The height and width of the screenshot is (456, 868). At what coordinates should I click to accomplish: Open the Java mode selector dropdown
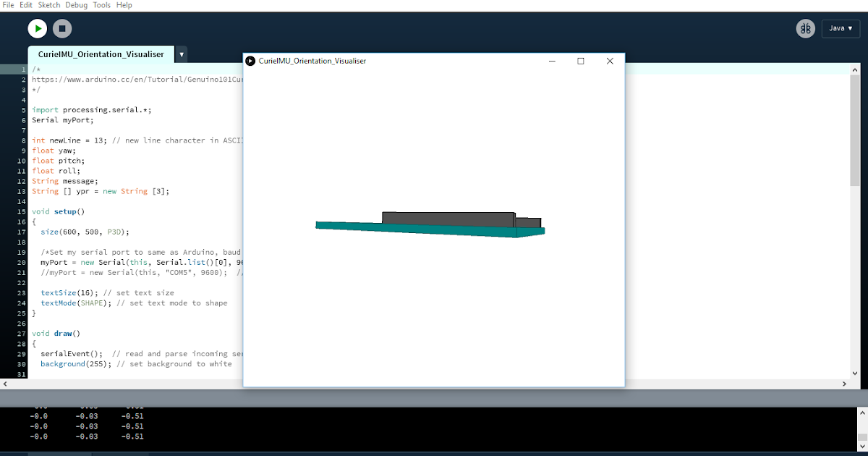click(x=841, y=28)
